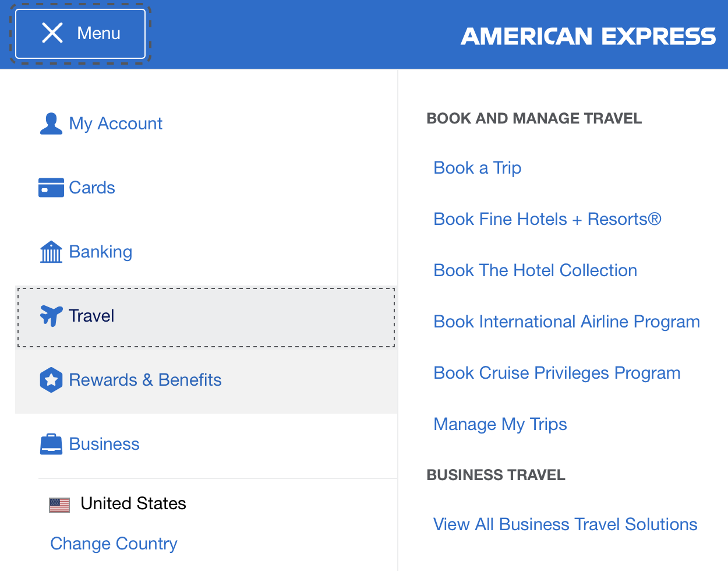Screen dimensions: 728x571
Task: Open the My Account menu entry
Action: [x=115, y=123]
